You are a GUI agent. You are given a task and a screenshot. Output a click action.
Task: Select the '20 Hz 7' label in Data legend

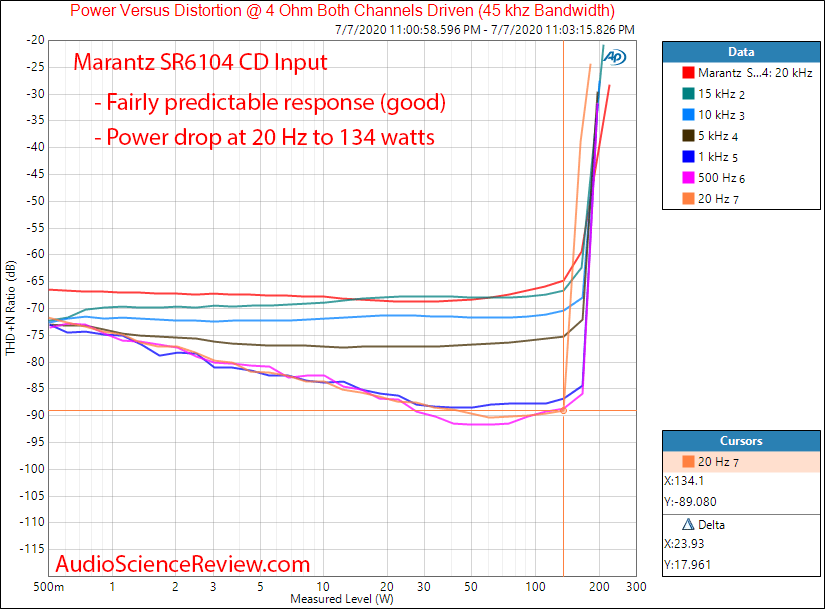pyautogui.click(x=718, y=198)
